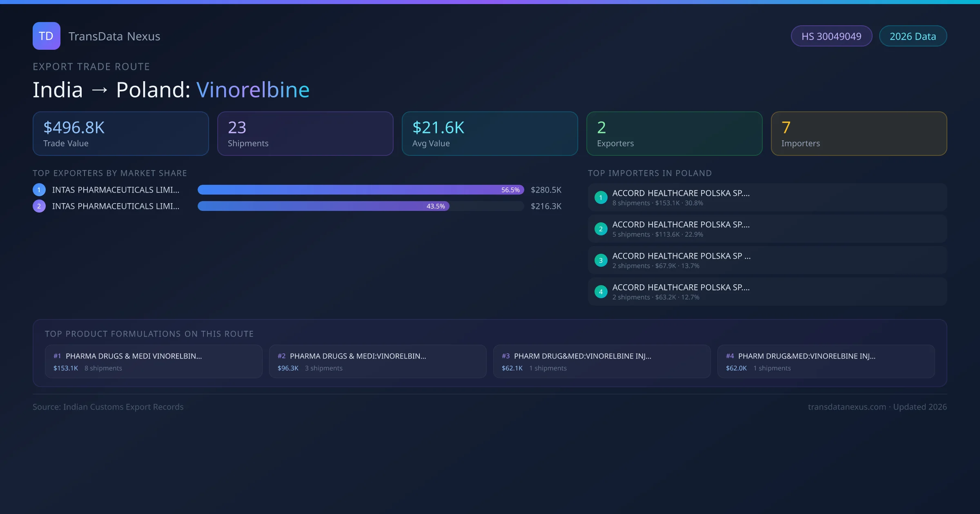Select the 23 Shipments card

click(x=305, y=133)
